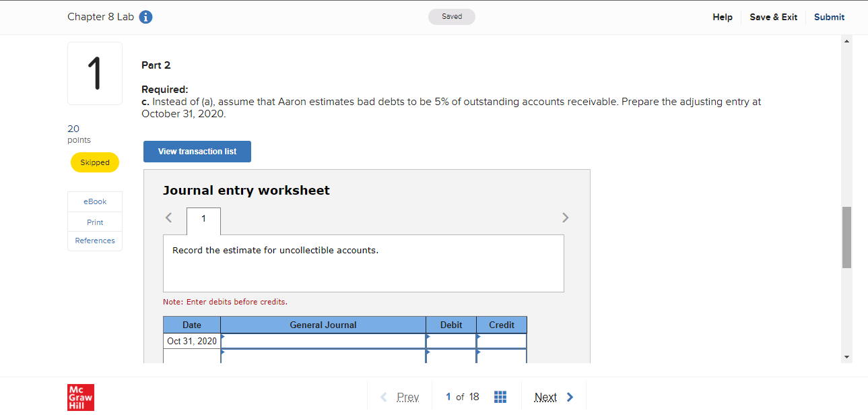Screen dimensions: 868x415
Task: Click the question number 1 panel
Action: (94, 73)
